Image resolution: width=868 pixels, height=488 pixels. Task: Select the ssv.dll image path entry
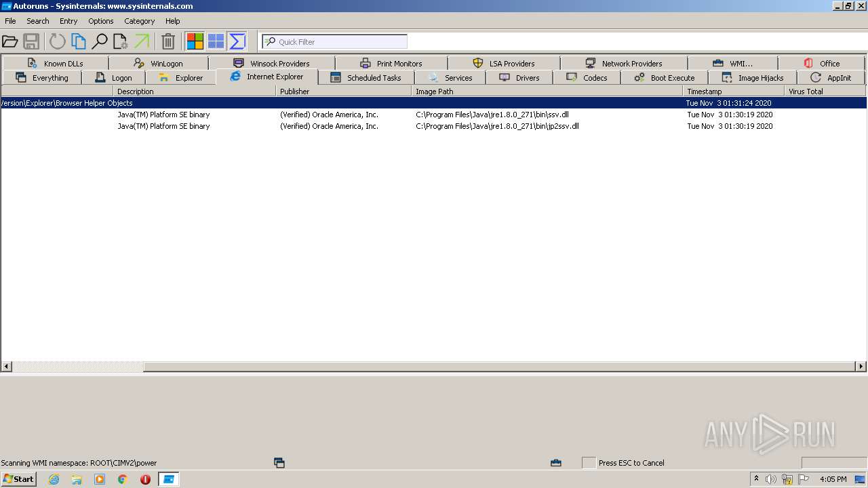pyautogui.click(x=492, y=115)
